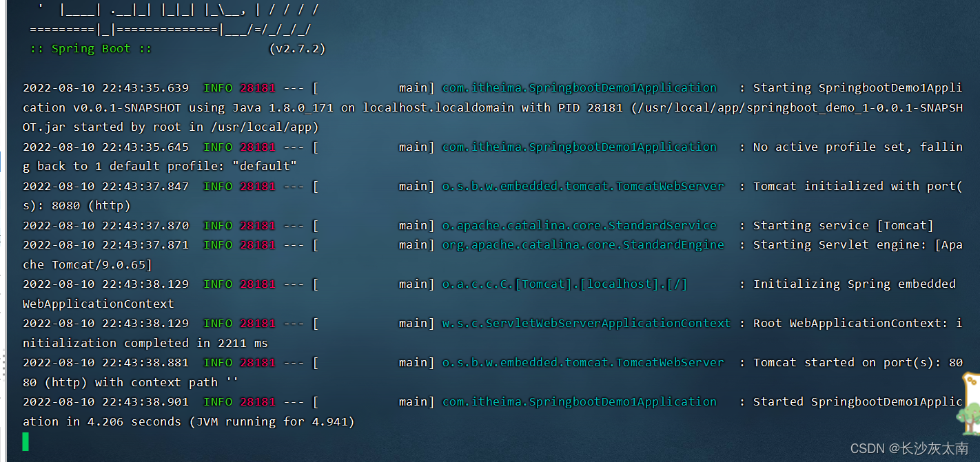Select timestamp '2022-08-10 22:43:37.871'
The height and width of the screenshot is (462, 980).
pos(105,244)
